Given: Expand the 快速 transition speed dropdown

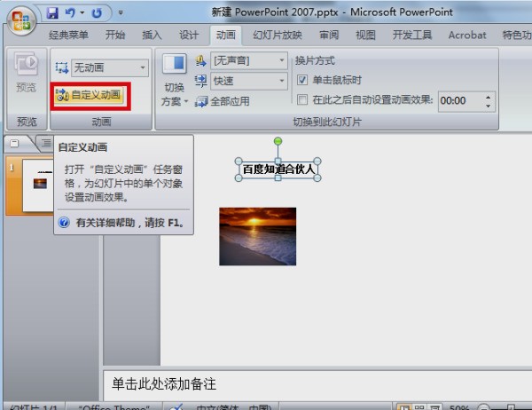Looking at the screenshot, I should (281, 81).
